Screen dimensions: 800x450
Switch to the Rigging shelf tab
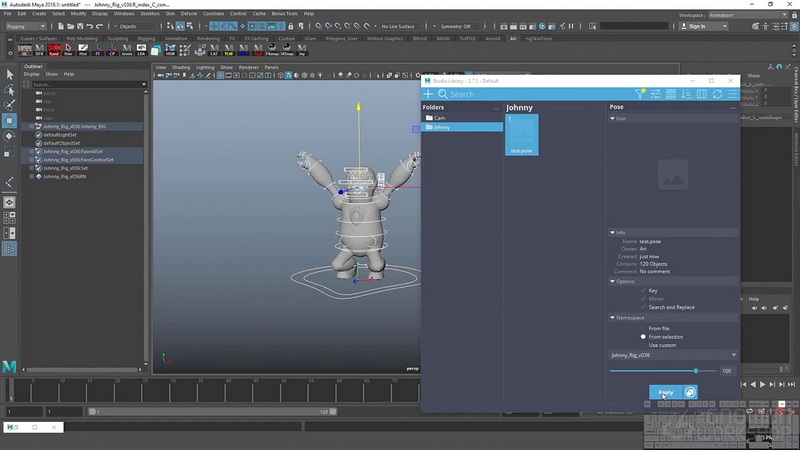coord(146,38)
